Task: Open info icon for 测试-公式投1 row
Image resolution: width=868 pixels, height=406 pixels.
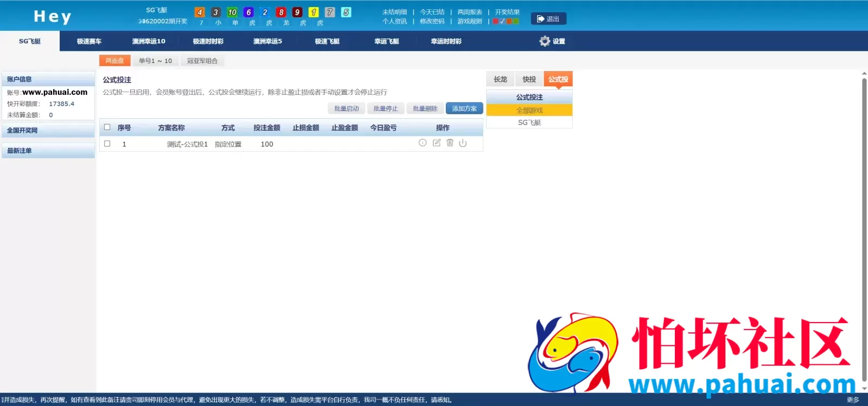Action: (423, 143)
